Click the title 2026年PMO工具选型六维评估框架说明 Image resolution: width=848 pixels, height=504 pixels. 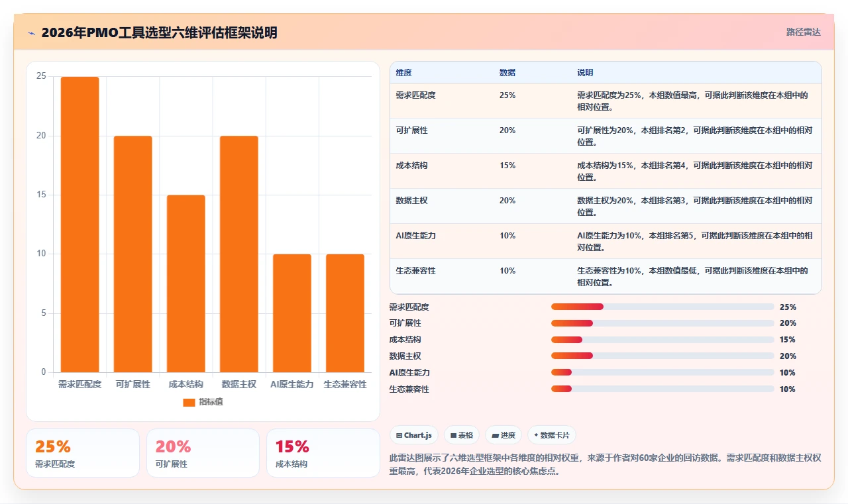click(159, 32)
